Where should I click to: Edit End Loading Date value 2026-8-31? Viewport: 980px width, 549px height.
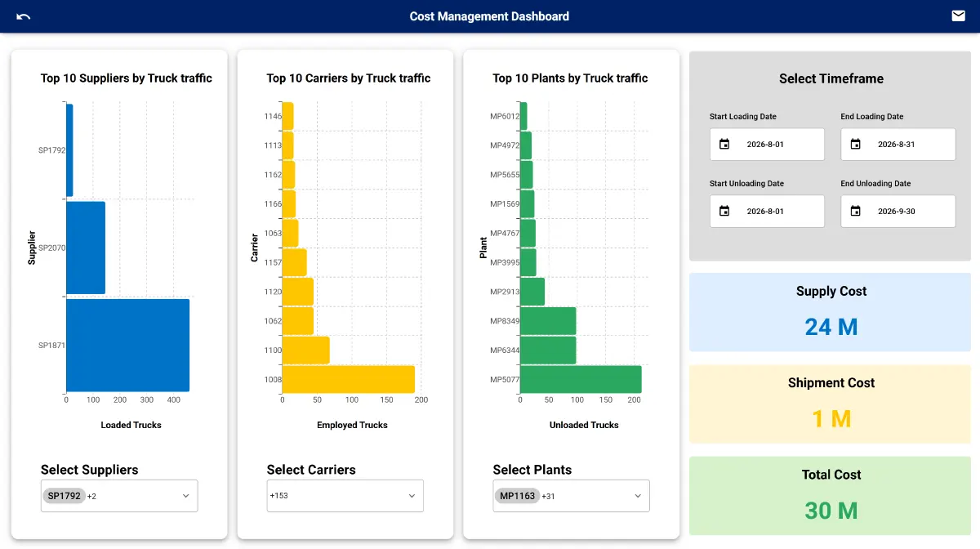point(897,144)
